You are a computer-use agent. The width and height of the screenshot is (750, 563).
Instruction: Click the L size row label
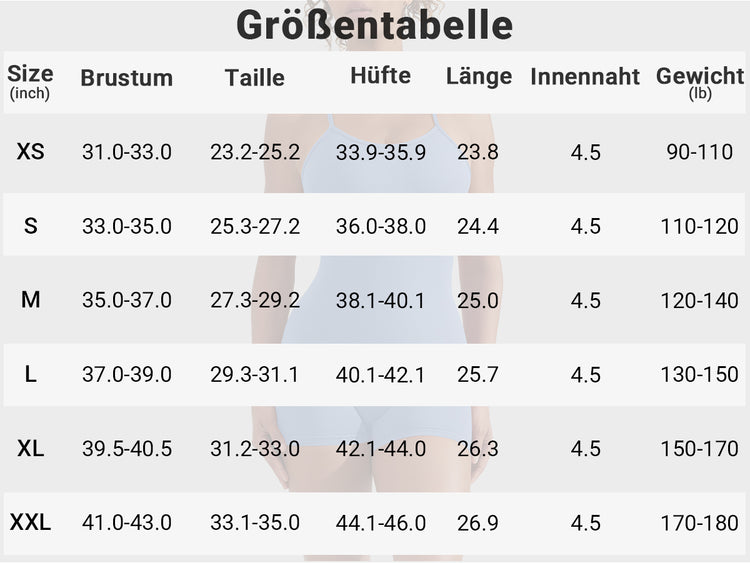tap(31, 374)
